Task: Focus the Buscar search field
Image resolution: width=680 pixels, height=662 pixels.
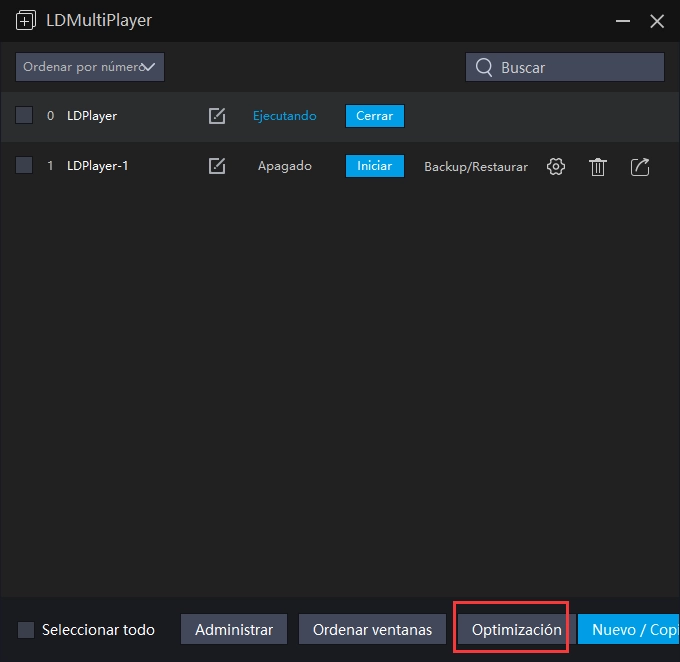Action: tap(565, 67)
